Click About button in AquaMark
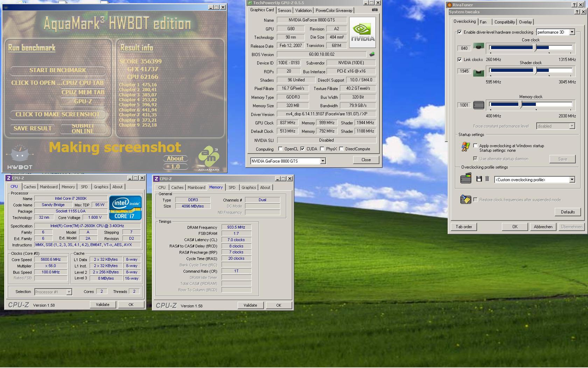The width and height of the screenshot is (588, 368). (175, 158)
